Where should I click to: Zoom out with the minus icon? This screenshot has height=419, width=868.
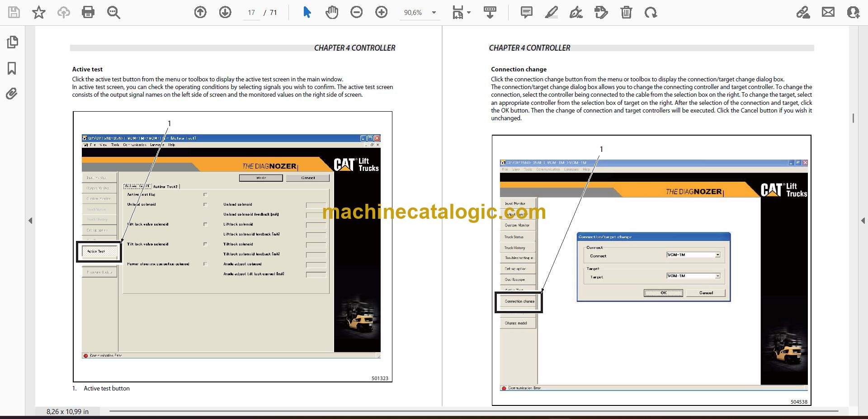(x=357, y=12)
